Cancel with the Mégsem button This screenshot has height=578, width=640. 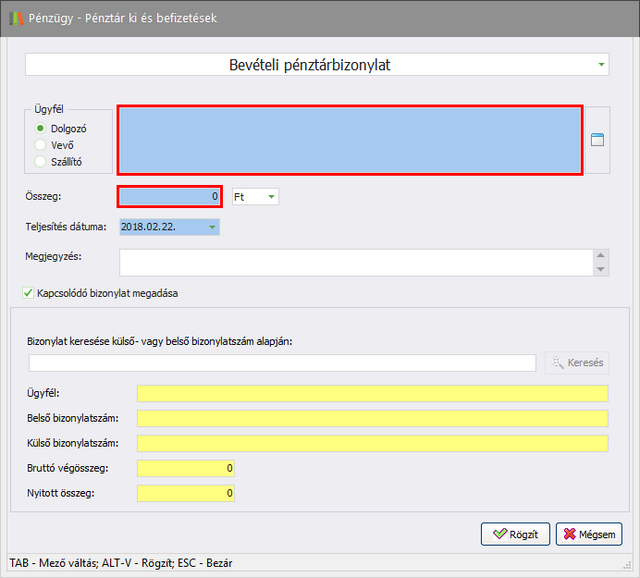click(589, 534)
